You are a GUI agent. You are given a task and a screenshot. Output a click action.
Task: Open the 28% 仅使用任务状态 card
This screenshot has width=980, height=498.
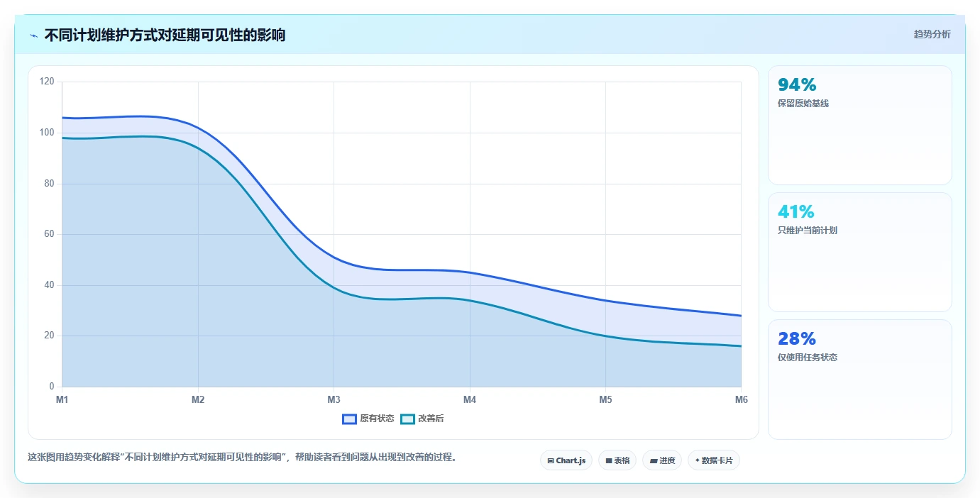[860, 380]
